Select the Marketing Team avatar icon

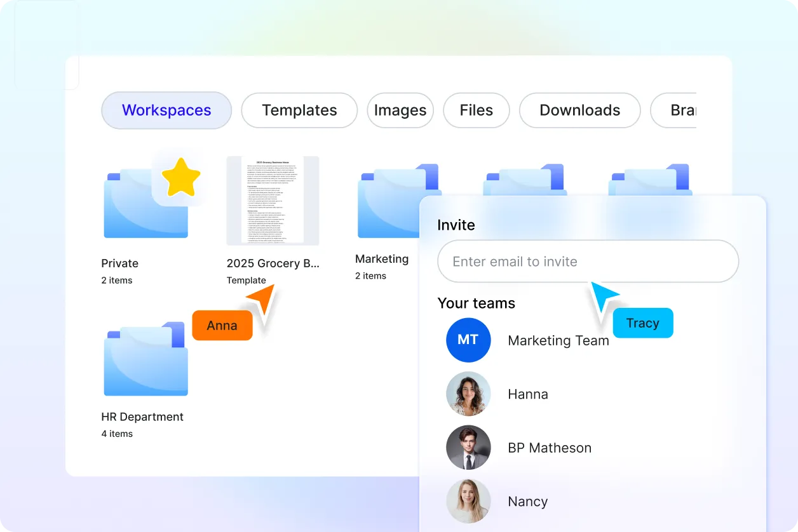point(468,340)
